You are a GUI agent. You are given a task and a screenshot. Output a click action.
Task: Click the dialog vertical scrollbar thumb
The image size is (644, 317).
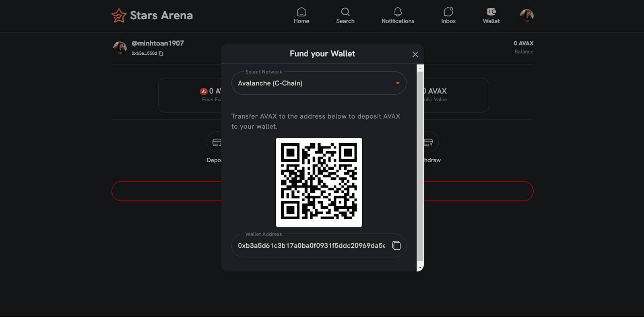(x=420, y=167)
